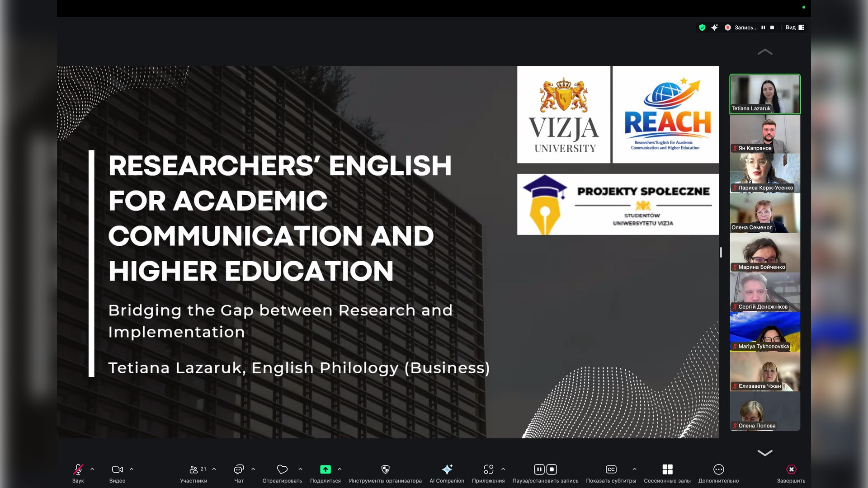Open the Chat panel
Viewport: 868px width, 488px height.
[x=239, y=469]
